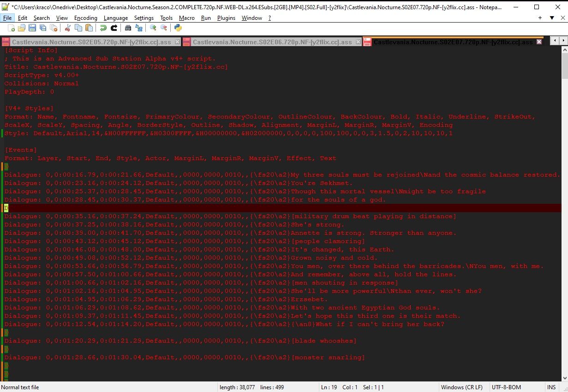Click scrollbar down arrow in editor
Viewport: 568px width, 392px height.
tap(564, 377)
